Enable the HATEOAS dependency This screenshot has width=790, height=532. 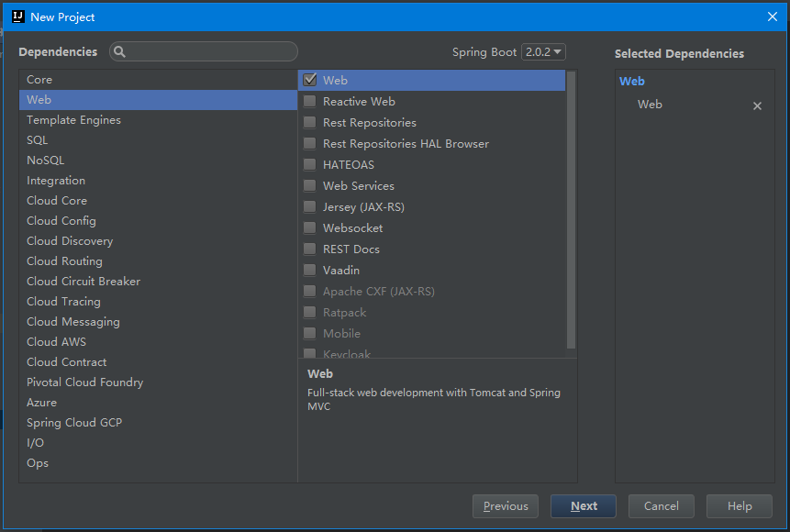(310, 165)
